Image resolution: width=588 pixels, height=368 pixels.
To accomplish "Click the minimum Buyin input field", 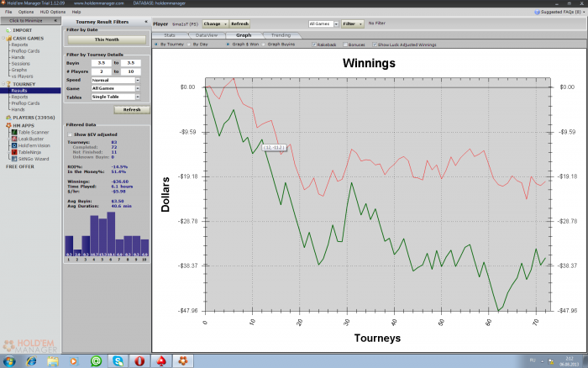I will [102, 63].
